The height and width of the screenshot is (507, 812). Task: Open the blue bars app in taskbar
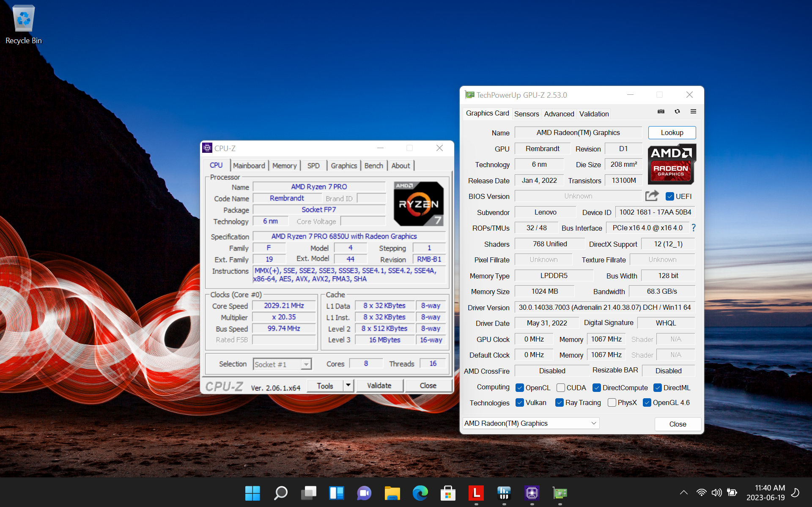504,493
